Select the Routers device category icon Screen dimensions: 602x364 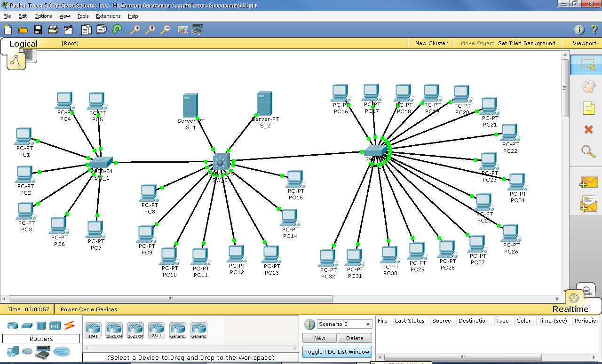tap(12, 325)
